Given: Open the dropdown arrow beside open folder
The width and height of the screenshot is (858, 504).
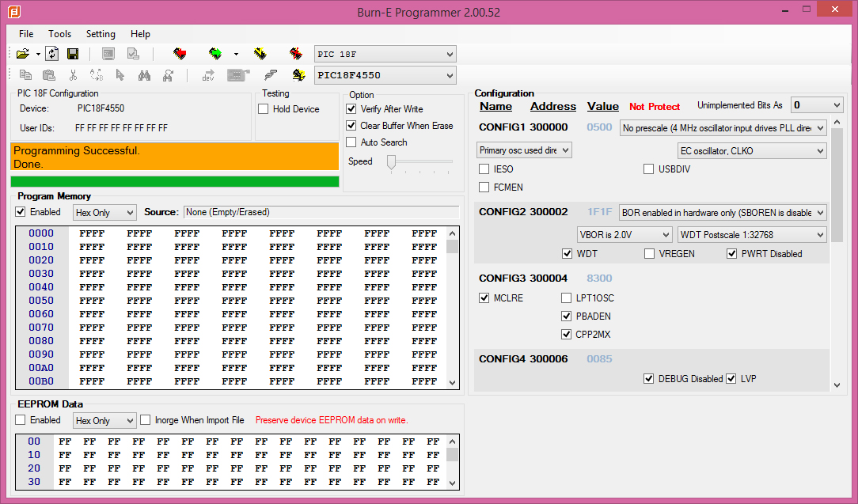Looking at the screenshot, I should pos(38,54).
